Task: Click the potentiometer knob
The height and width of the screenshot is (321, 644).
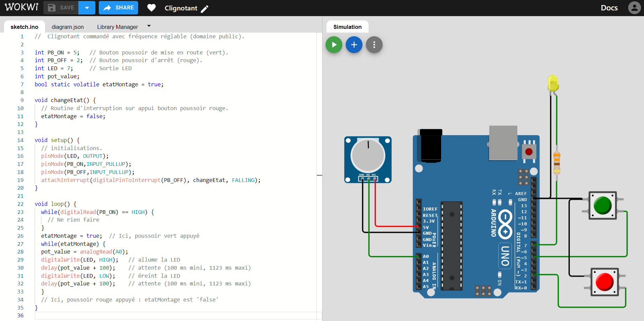Action: [368, 156]
